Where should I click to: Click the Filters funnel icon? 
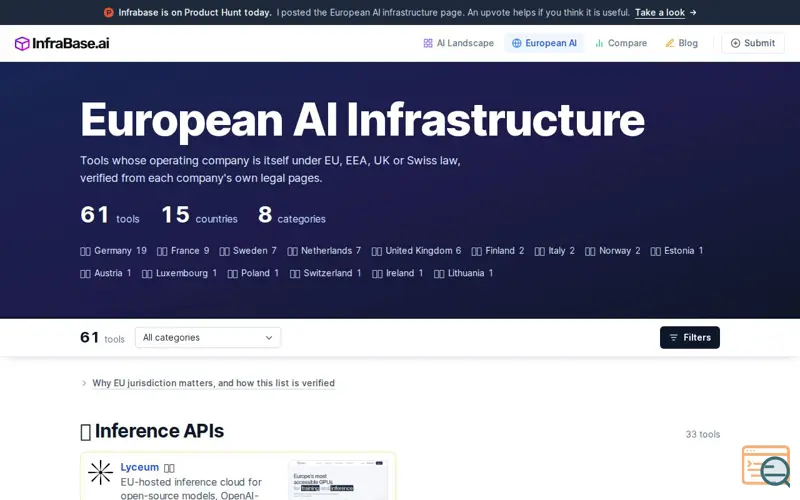[673, 338]
